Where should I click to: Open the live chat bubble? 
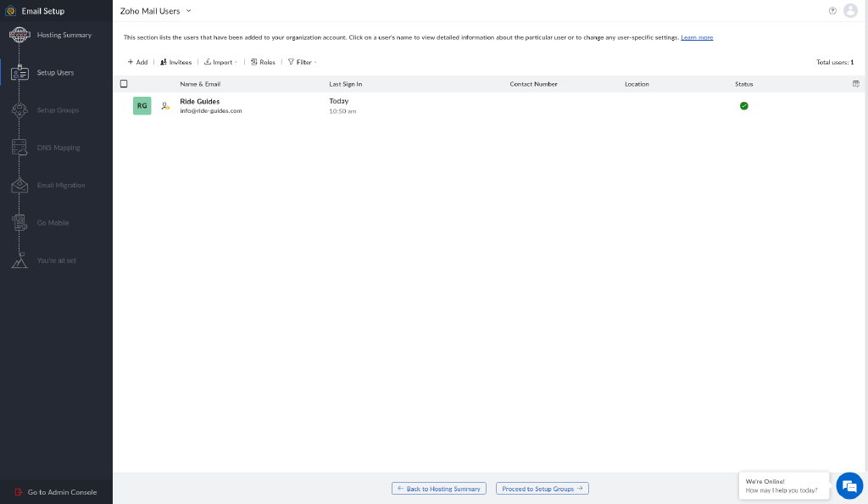pos(849,485)
